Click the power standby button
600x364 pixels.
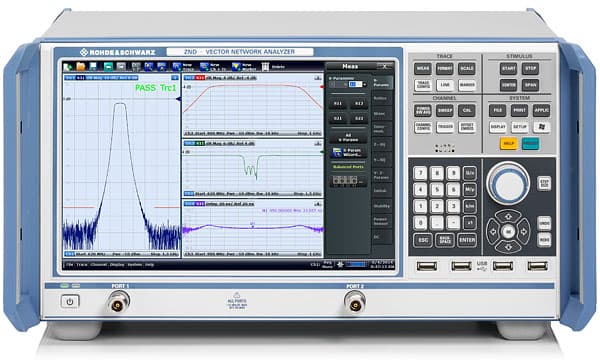(x=70, y=302)
